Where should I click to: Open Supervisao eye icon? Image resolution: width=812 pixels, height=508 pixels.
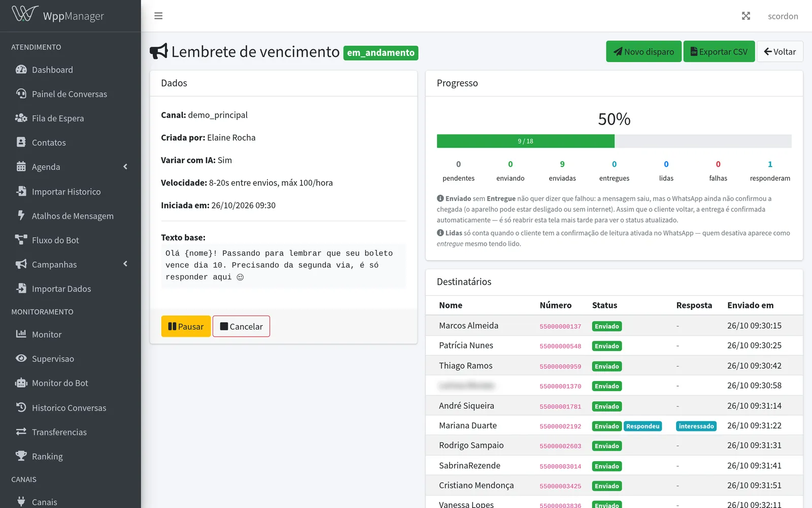[x=21, y=358]
